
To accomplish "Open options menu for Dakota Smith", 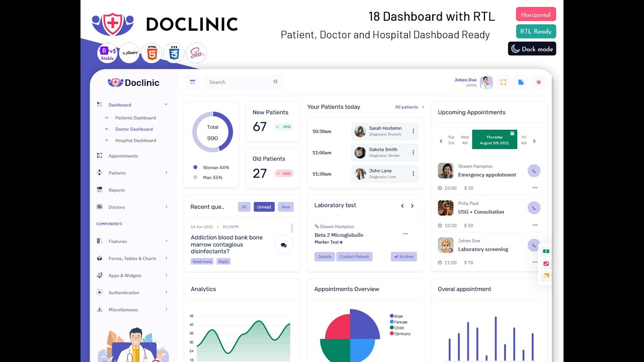I will (x=413, y=152).
